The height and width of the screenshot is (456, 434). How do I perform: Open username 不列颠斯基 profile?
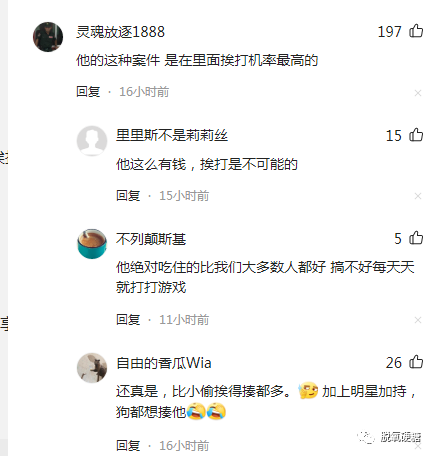pos(151,239)
